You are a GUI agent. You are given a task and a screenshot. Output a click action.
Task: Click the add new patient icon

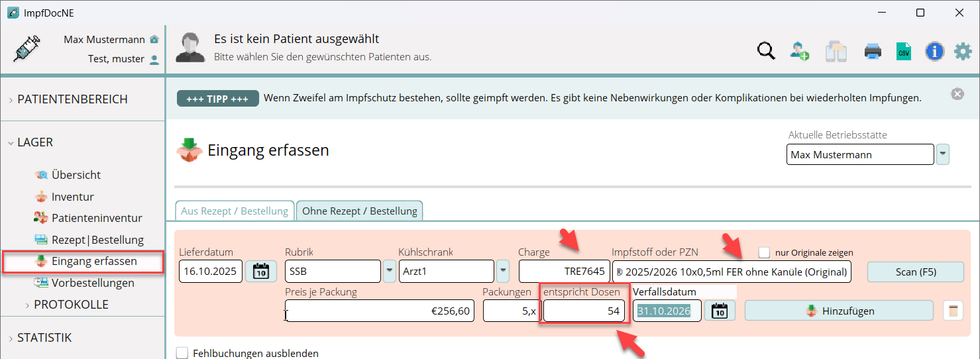[800, 51]
